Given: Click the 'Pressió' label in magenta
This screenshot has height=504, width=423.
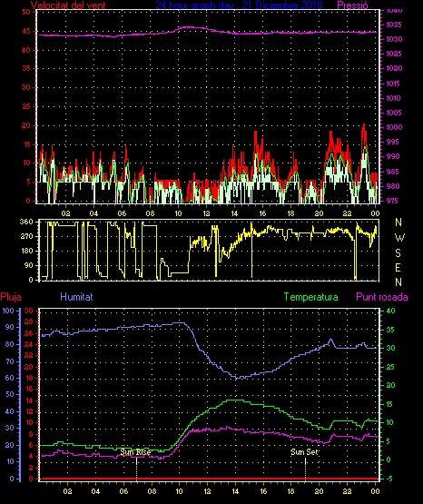Looking at the screenshot, I should (353, 5).
